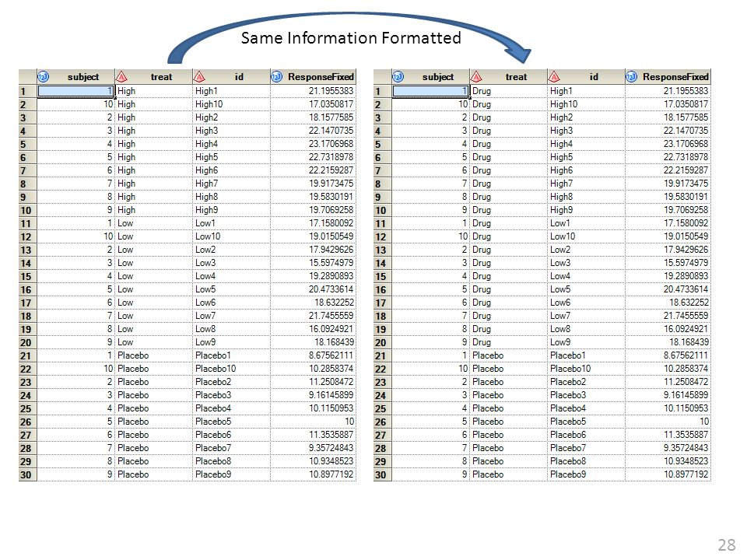The image size is (747, 560).
Task: Click Placebo1 id cell in left table
Action: coord(231,355)
